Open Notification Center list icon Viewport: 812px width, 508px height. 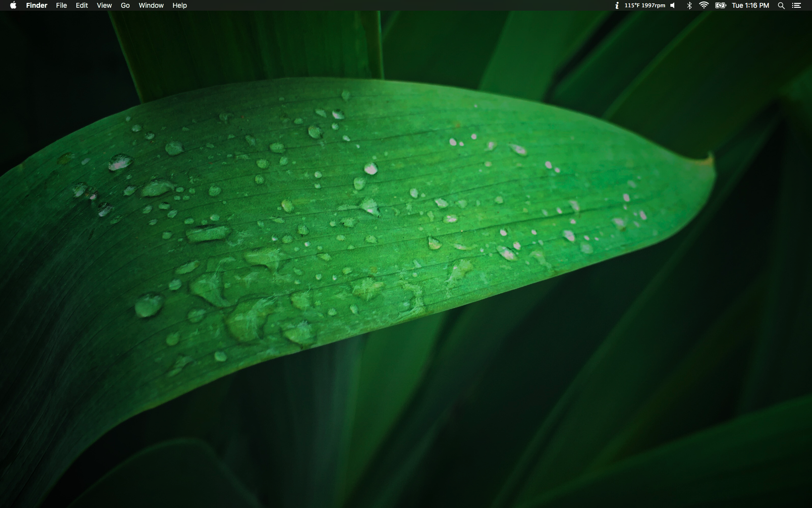tap(797, 5)
